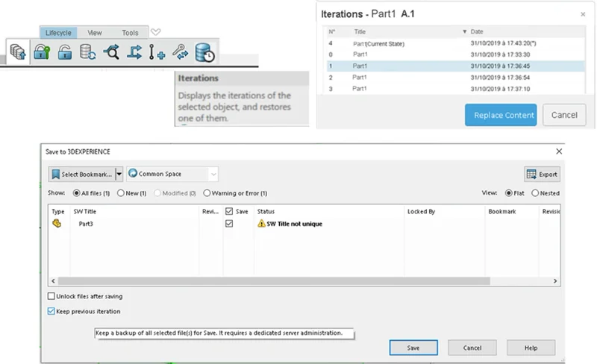
Task: Switch to the View tab
Action: [x=95, y=33]
